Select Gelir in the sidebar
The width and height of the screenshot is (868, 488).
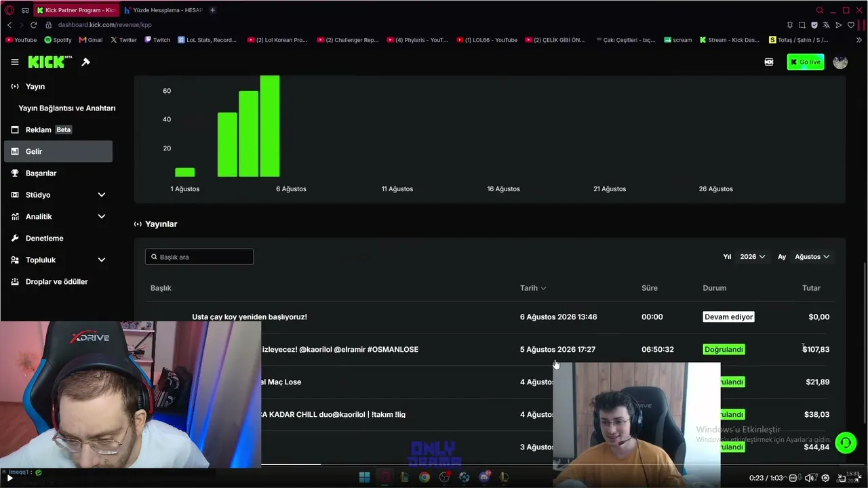coord(58,151)
